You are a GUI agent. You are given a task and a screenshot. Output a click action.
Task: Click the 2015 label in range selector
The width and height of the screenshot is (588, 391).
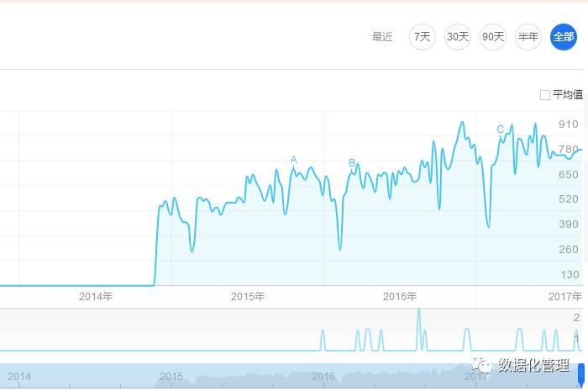click(x=171, y=376)
